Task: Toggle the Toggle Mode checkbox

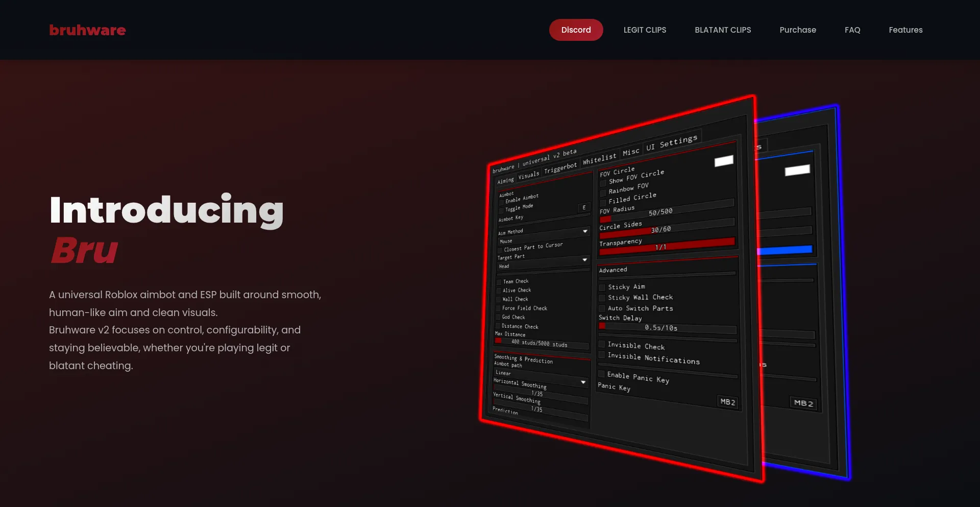Action: coord(501,210)
